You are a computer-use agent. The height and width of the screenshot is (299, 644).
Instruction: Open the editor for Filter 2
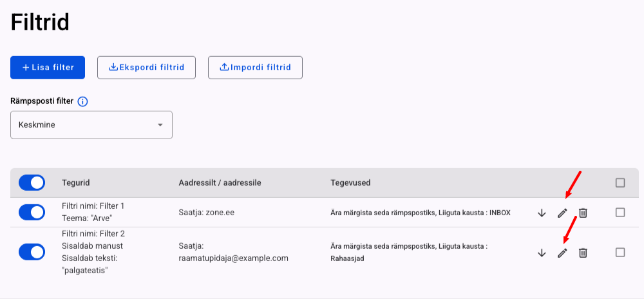[562, 253]
